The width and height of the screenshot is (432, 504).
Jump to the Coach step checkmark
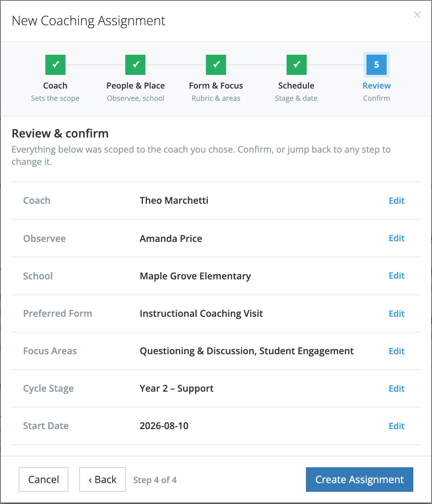click(x=55, y=65)
